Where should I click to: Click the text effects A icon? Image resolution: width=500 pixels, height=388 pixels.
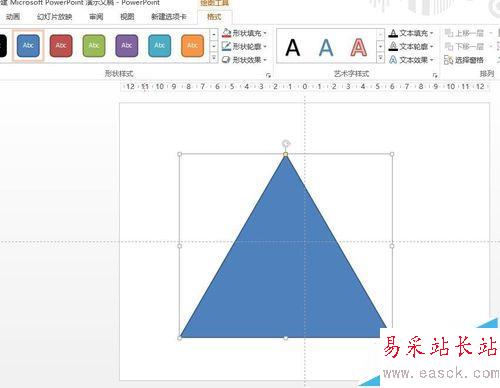tap(393, 60)
